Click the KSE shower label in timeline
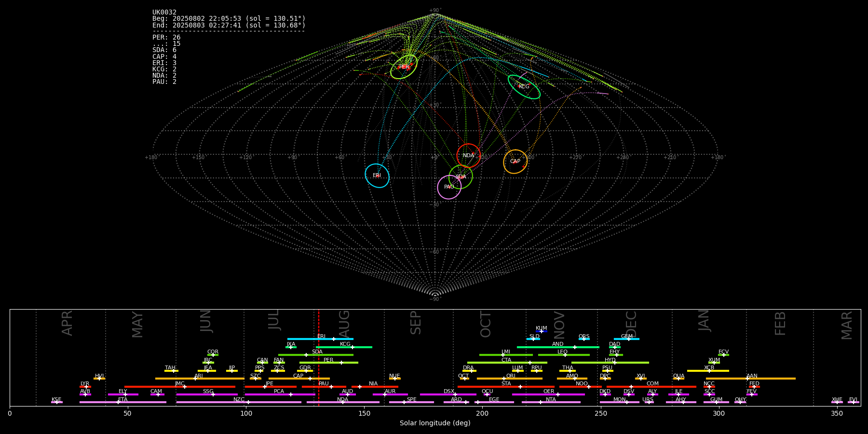Screen dimensions: 868x434 56,399
